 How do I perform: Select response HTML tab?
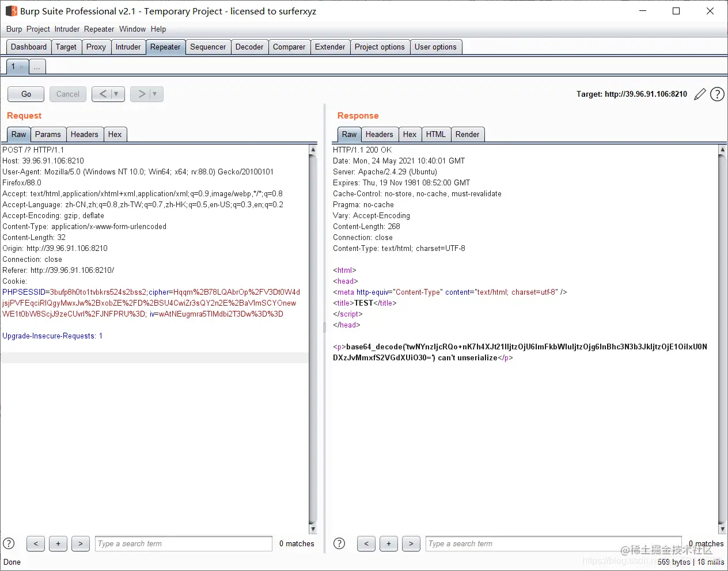tap(436, 135)
